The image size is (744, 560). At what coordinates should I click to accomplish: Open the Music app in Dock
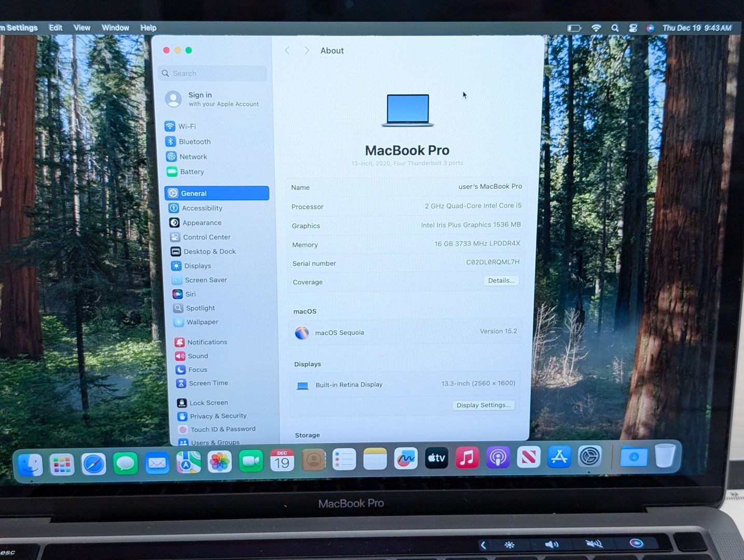point(467,458)
